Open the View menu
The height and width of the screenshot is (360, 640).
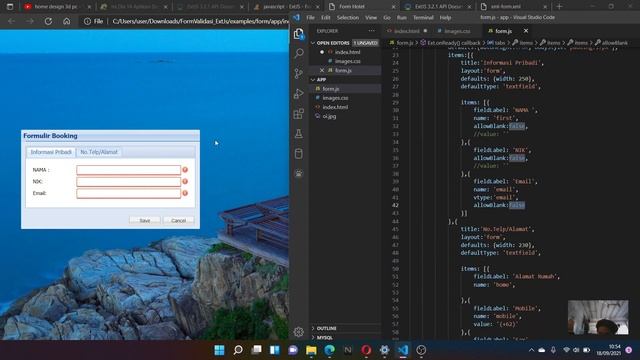(x=371, y=18)
